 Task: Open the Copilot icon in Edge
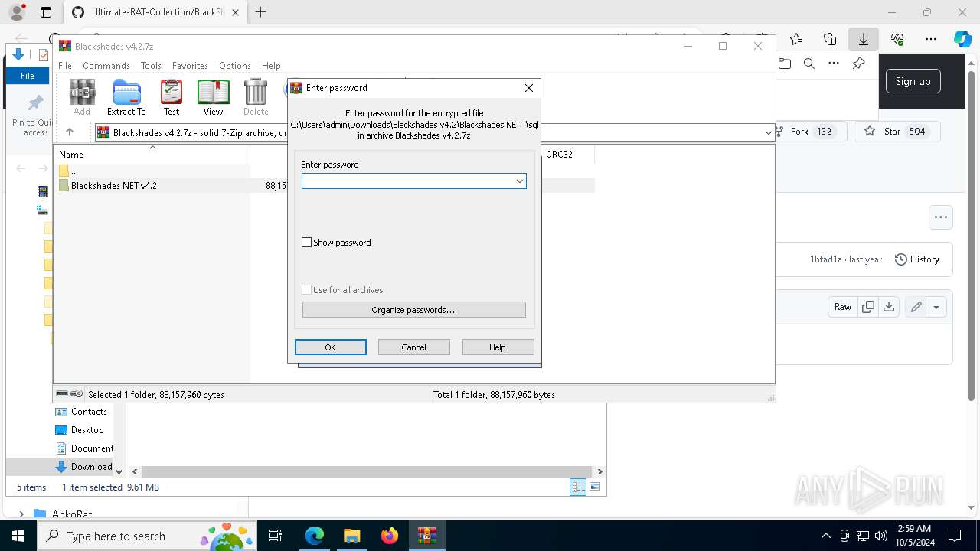tap(962, 39)
